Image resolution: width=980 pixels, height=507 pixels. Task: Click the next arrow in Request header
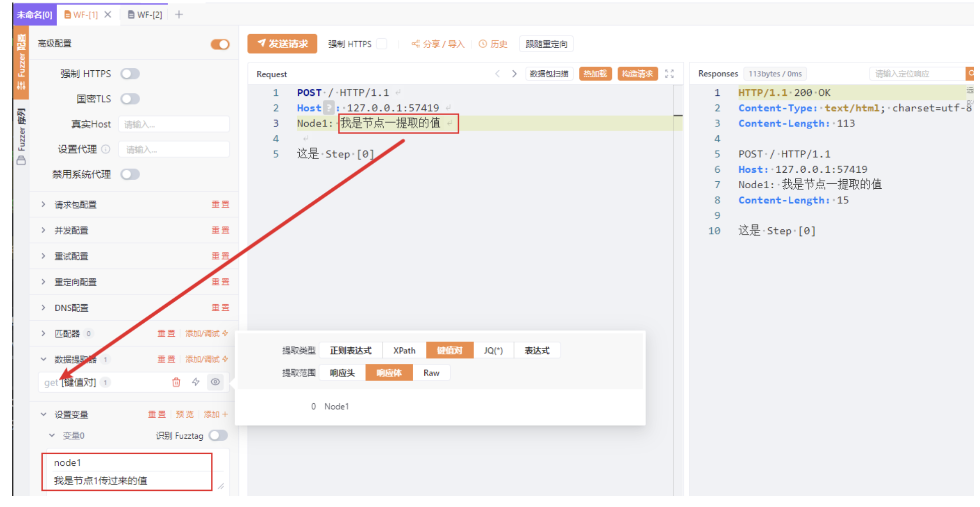[514, 74]
